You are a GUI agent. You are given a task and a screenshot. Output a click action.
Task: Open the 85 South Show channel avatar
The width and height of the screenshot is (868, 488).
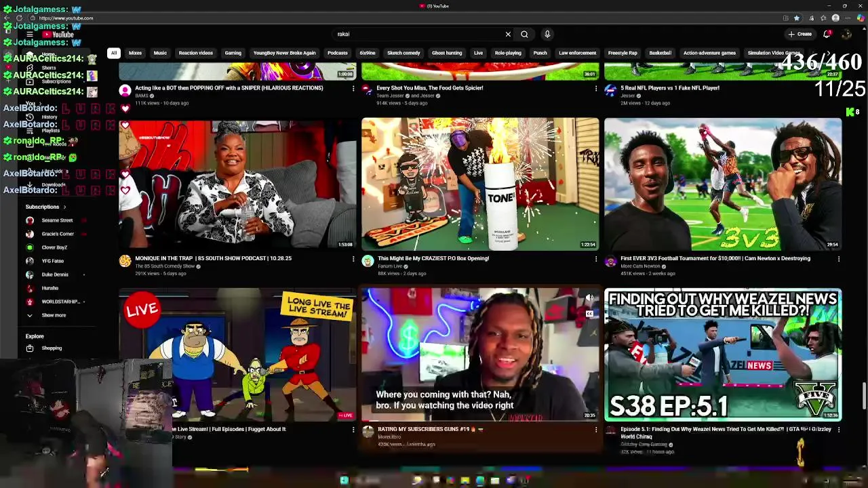click(125, 261)
